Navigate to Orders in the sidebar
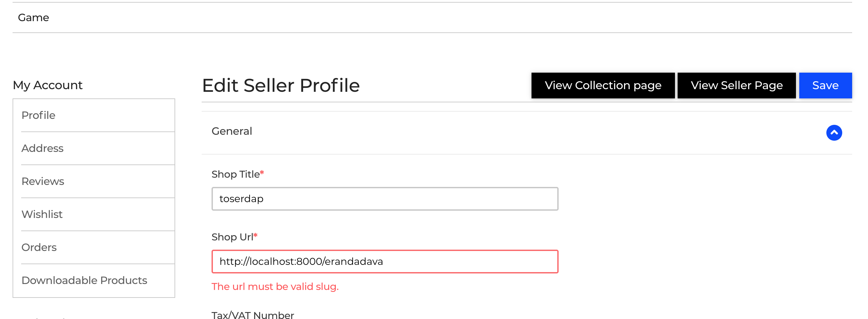 tap(39, 247)
